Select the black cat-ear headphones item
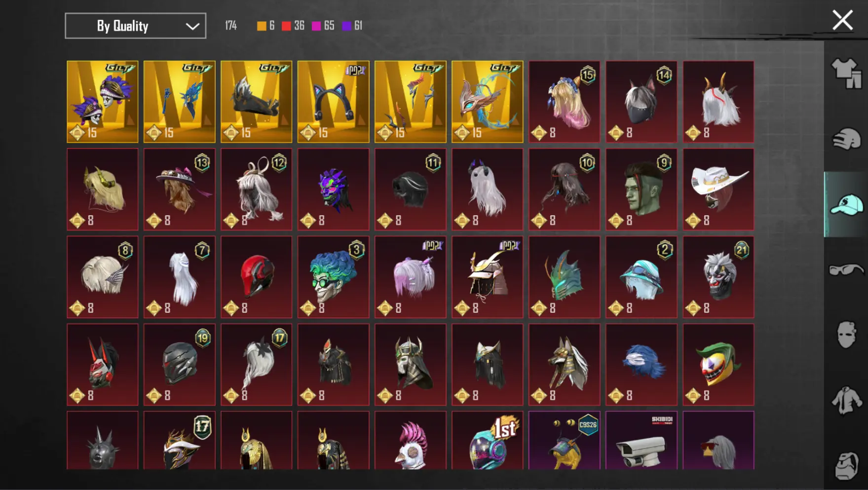 (333, 102)
